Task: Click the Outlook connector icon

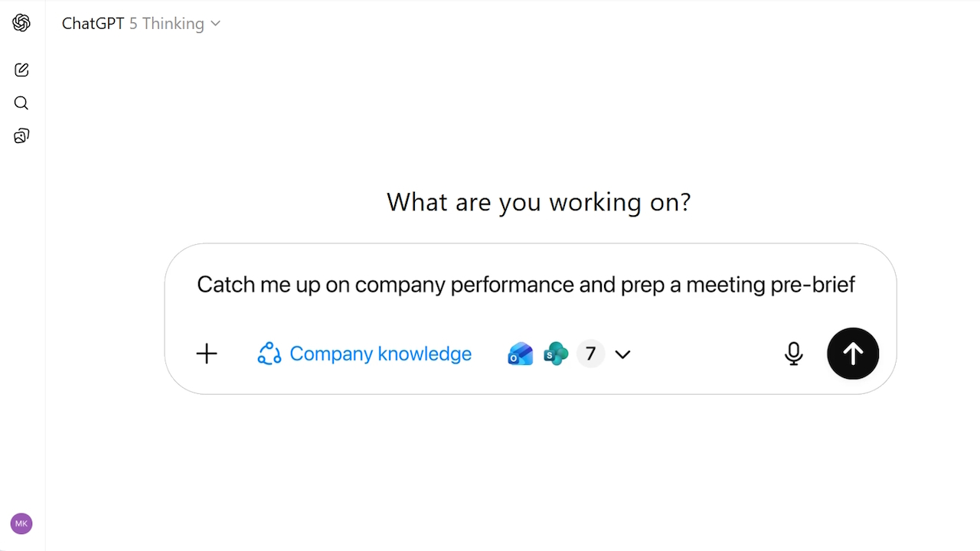Action: click(x=520, y=354)
